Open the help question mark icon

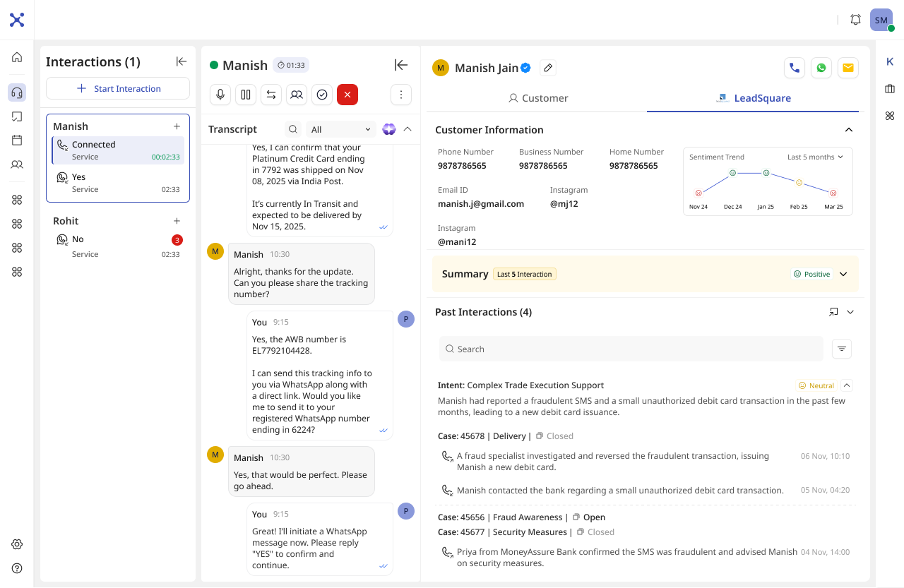pos(17,568)
